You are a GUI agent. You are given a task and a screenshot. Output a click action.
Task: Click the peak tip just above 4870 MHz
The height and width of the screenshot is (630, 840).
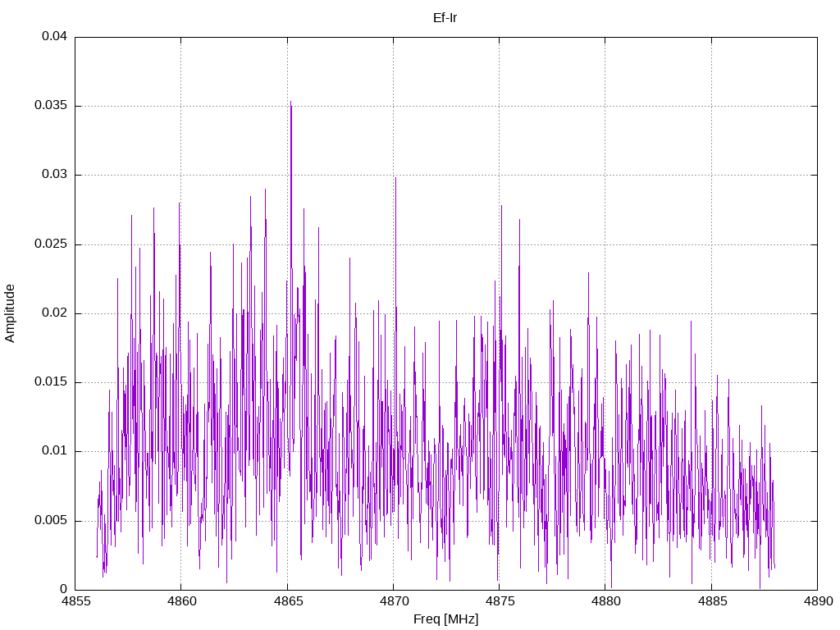[395, 178]
